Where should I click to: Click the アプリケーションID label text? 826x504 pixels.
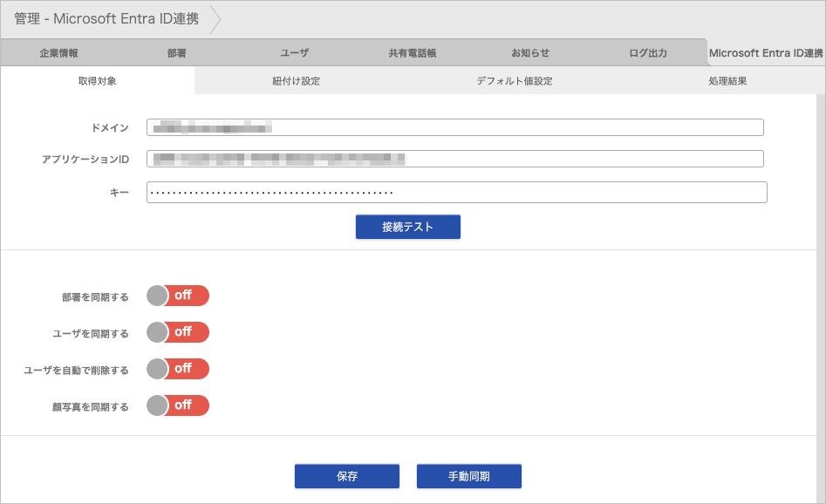(x=85, y=160)
